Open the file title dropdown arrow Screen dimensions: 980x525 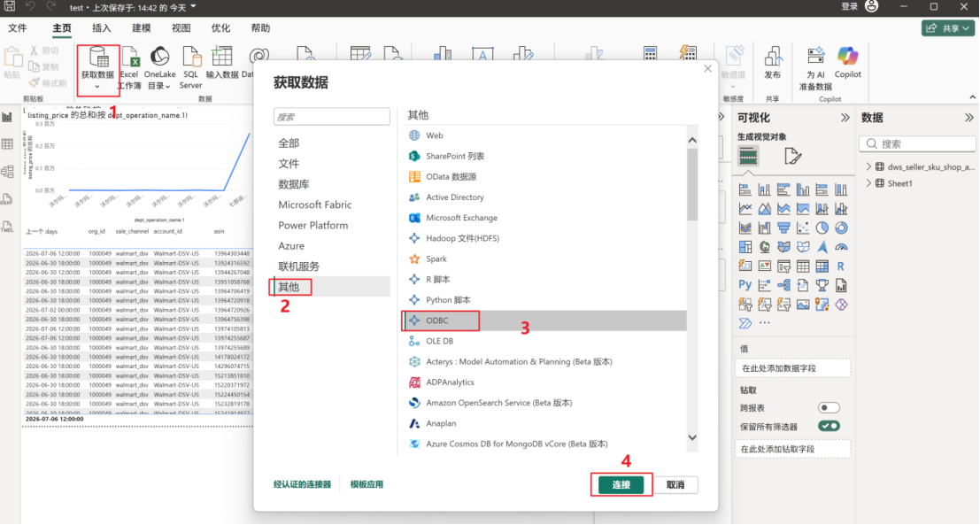pos(193,7)
